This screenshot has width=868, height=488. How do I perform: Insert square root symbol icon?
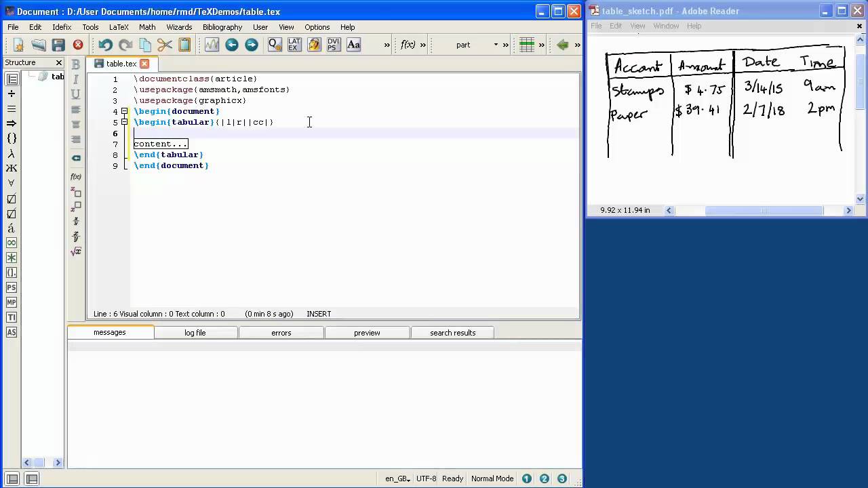tap(76, 251)
